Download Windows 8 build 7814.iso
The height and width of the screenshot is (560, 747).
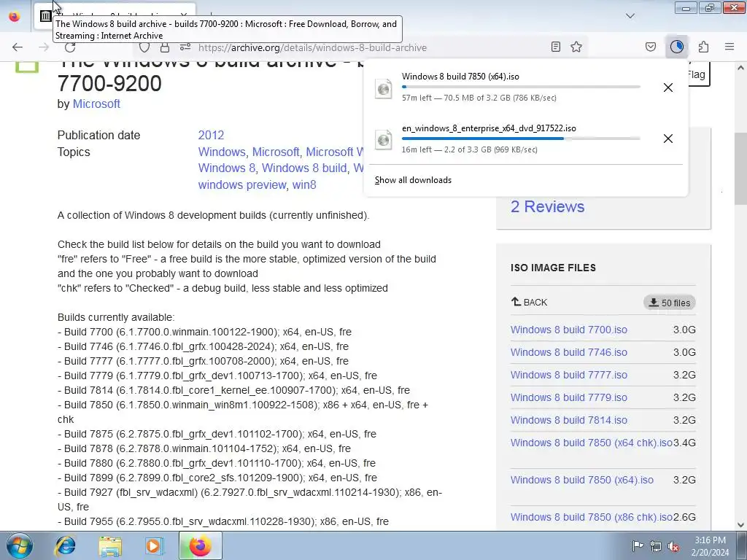[x=569, y=420]
